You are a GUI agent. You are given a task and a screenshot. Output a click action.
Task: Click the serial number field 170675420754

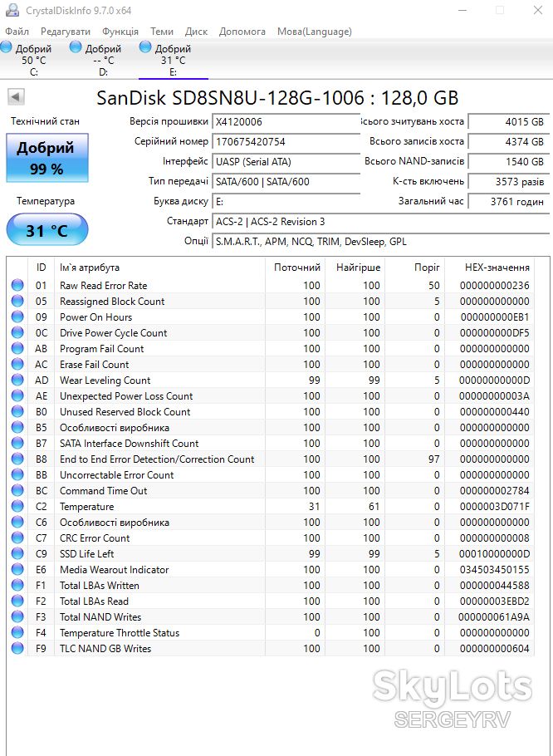tap(286, 141)
